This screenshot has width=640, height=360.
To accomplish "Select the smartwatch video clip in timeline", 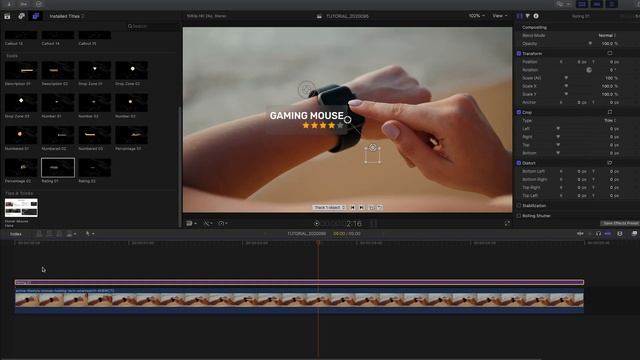I will click(299, 301).
